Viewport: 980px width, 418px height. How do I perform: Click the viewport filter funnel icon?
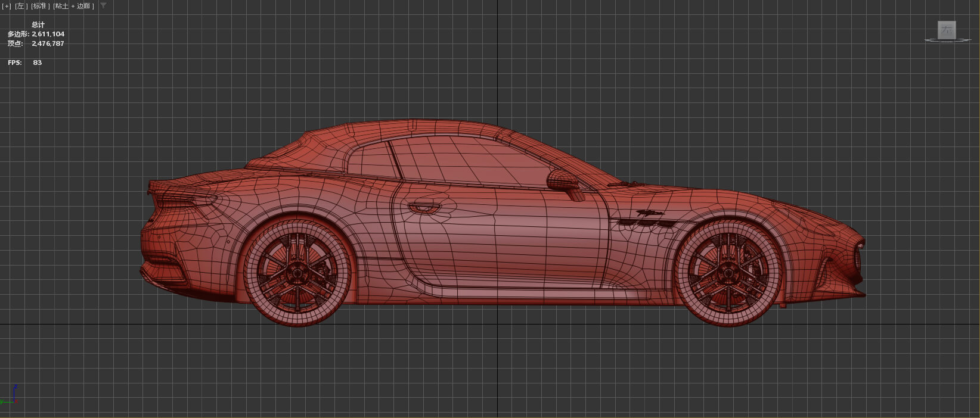[x=103, y=5]
